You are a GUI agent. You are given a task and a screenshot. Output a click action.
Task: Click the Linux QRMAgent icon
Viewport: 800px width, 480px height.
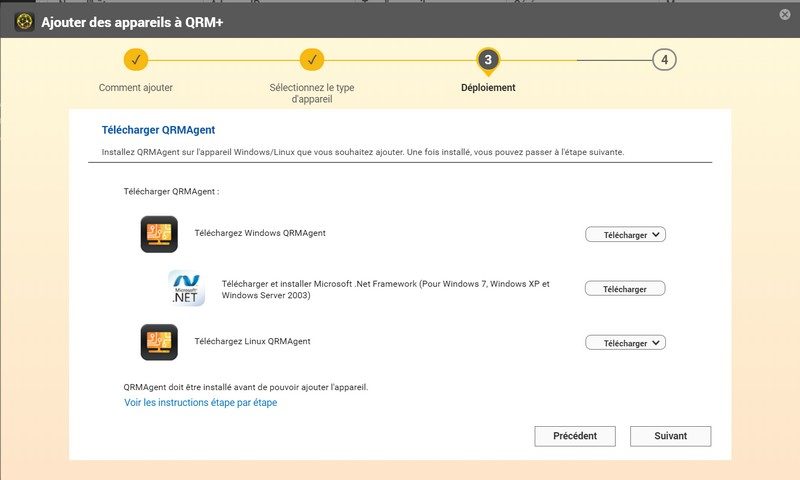pyautogui.click(x=159, y=342)
